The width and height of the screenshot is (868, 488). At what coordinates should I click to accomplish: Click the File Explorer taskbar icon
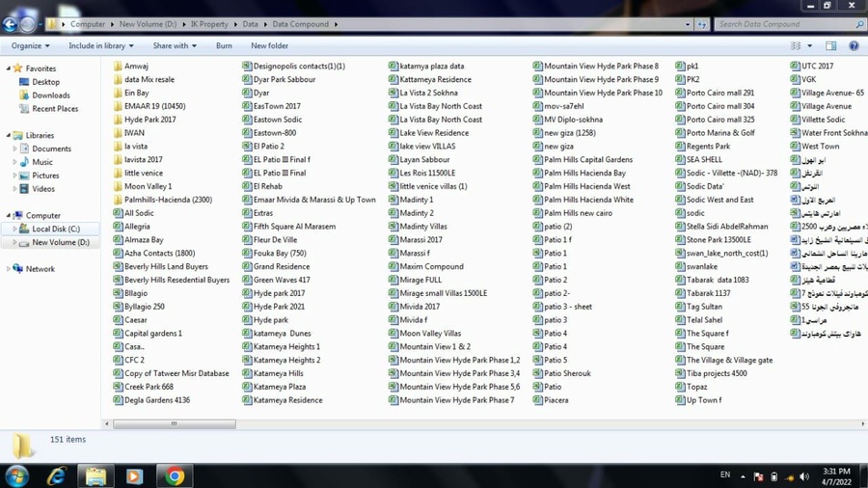pyautogui.click(x=95, y=475)
